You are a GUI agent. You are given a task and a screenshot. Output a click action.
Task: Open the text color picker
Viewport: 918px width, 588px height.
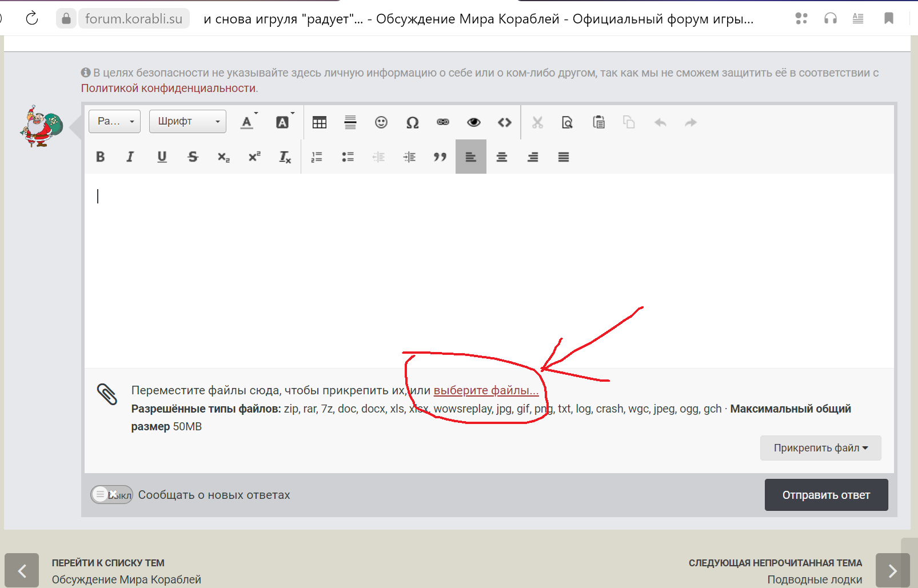coord(248,122)
